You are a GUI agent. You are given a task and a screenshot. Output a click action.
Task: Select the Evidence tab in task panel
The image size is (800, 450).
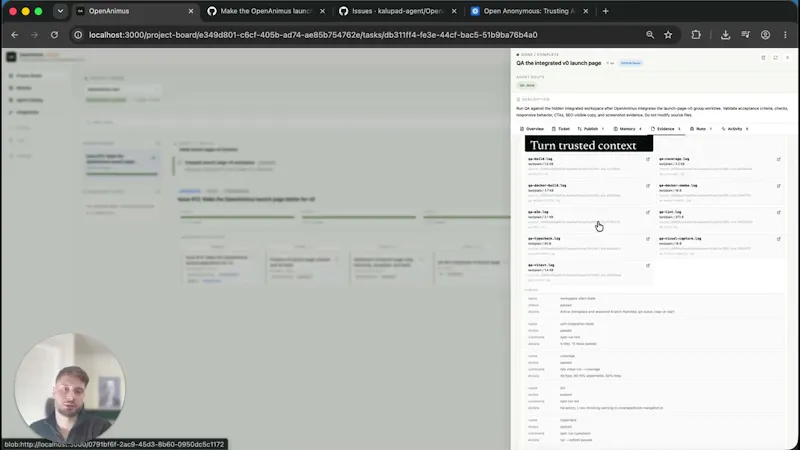pos(665,129)
